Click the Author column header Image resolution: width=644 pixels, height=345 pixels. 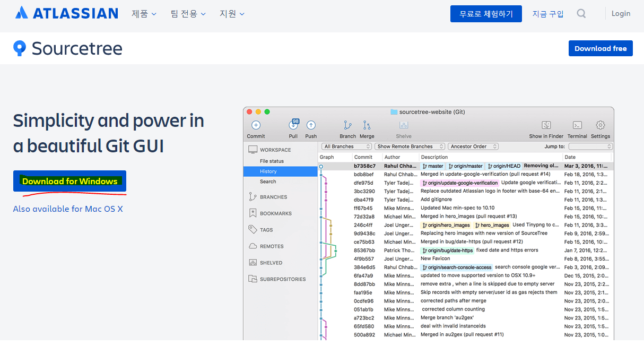392,157
